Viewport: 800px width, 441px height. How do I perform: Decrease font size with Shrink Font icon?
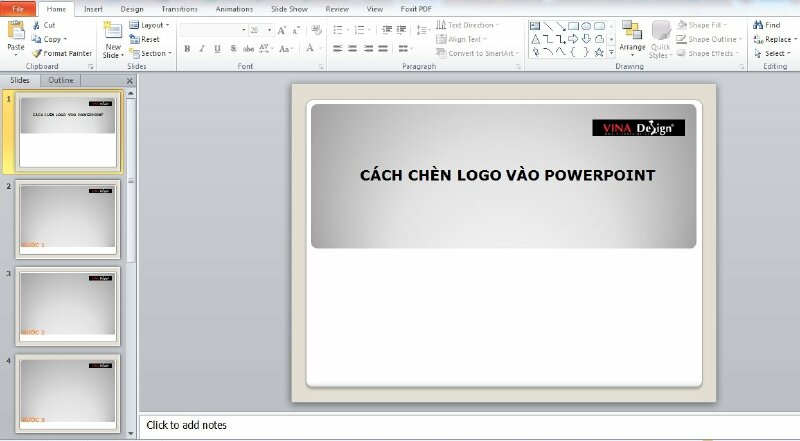tap(296, 31)
